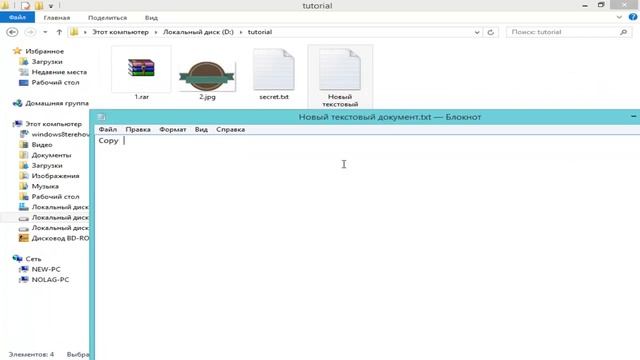Open Notepad Правка menu

tap(138, 129)
